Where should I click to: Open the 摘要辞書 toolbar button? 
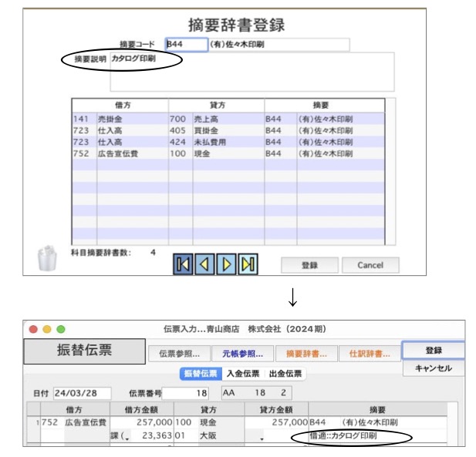[x=306, y=355]
